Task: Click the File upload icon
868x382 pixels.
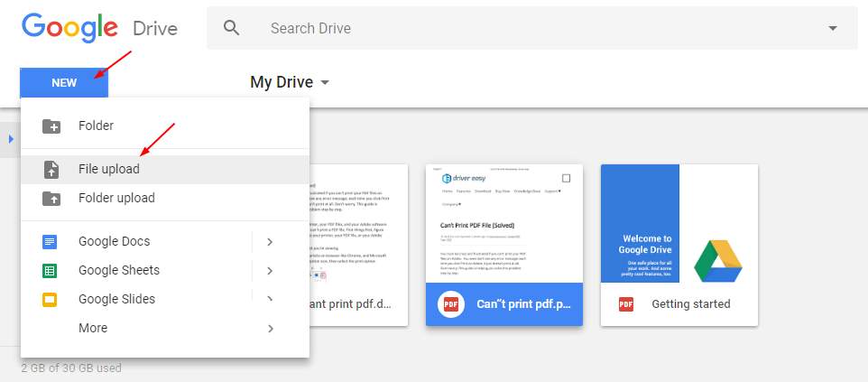Action: (51, 169)
